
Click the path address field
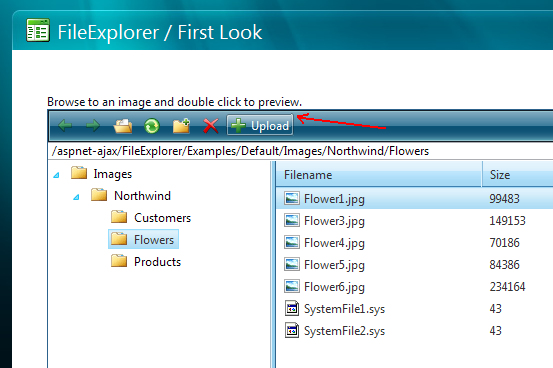(300, 151)
